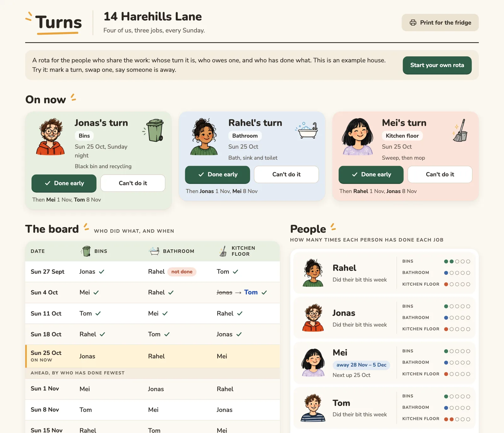Click the 'Bins' tag in Jonas's turn card
The image size is (504, 433).
click(84, 136)
